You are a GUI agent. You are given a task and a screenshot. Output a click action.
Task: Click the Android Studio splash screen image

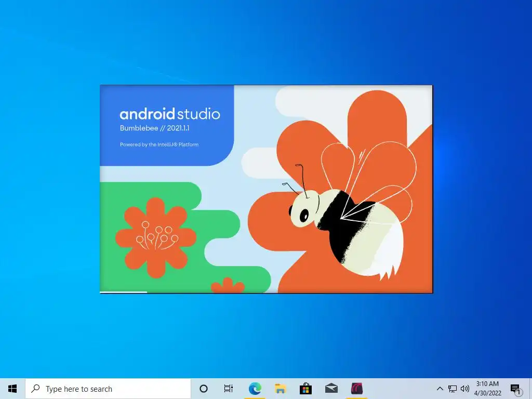point(267,189)
